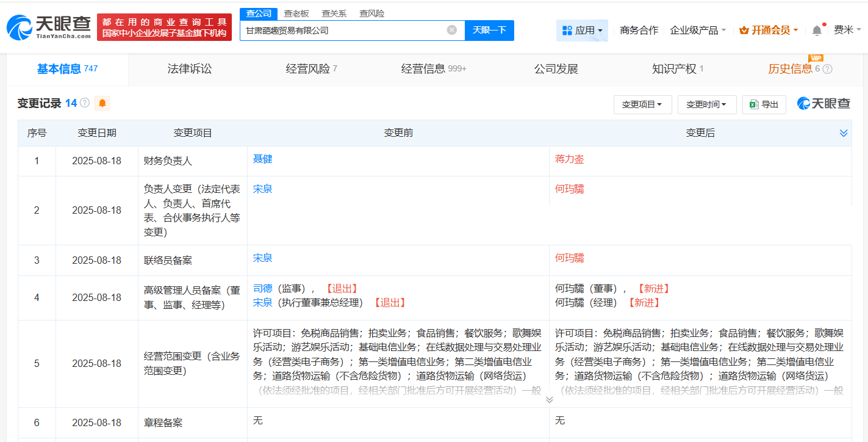The height and width of the screenshot is (442, 868).
Task: Switch to the 法律诉讼 tab
Action: pyautogui.click(x=190, y=69)
